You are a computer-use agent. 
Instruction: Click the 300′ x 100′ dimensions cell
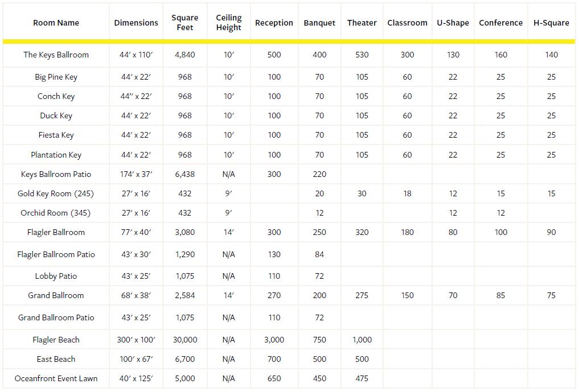click(x=136, y=340)
